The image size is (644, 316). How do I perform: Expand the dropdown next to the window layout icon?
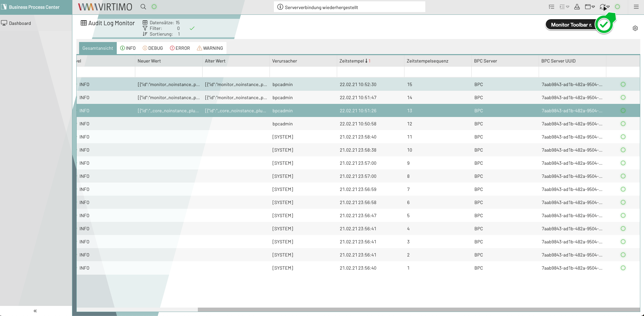[594, 6]
